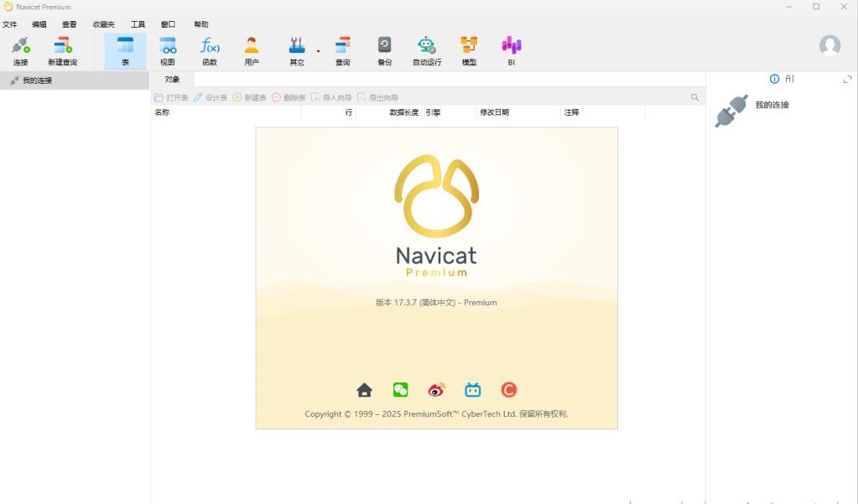Click the 删除表 button
This screenshot has height=504, width=858.
point(289,97)
